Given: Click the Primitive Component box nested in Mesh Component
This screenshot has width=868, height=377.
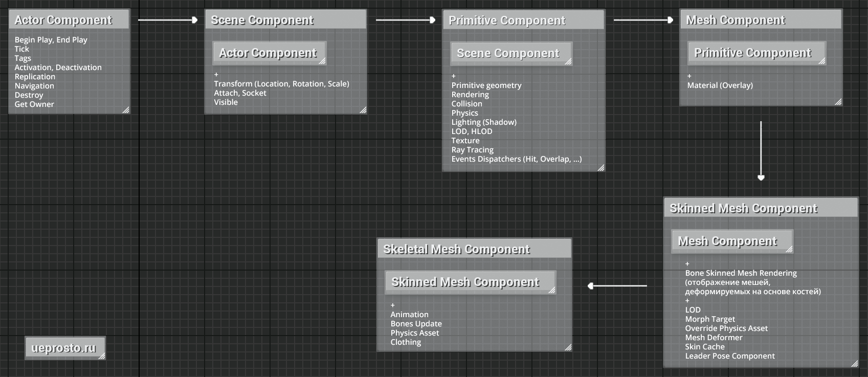Looking at the screenshot, I should (757, 53).
